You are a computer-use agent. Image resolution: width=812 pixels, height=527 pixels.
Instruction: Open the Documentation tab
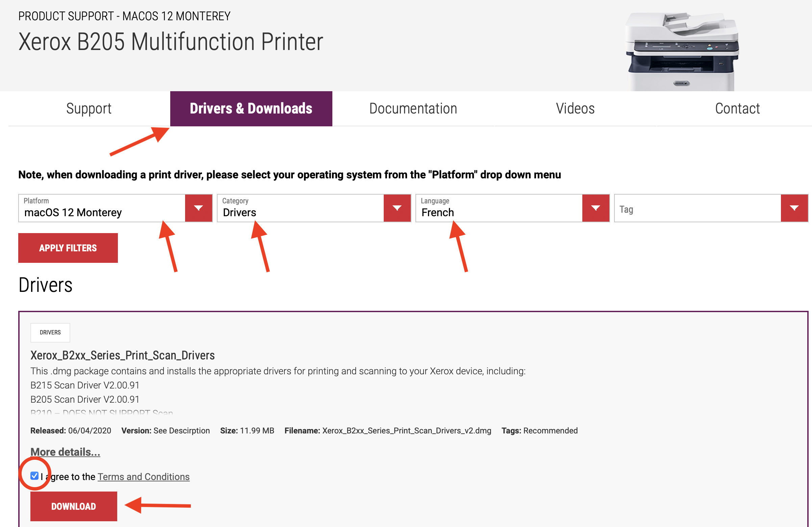(x=413, y=108)
